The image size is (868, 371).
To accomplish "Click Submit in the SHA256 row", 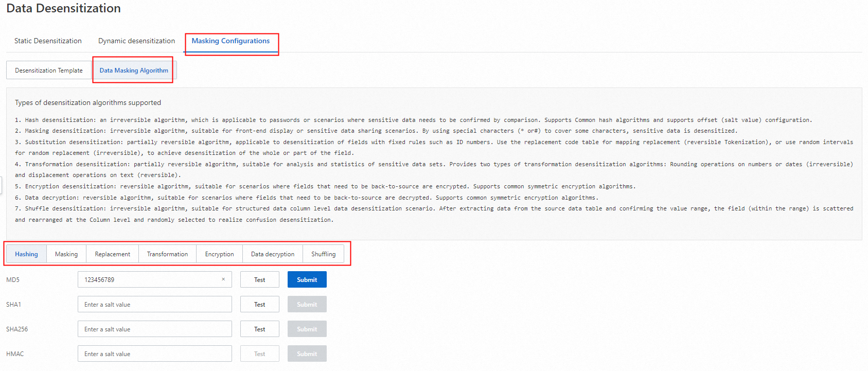I will tap(307, 329).
